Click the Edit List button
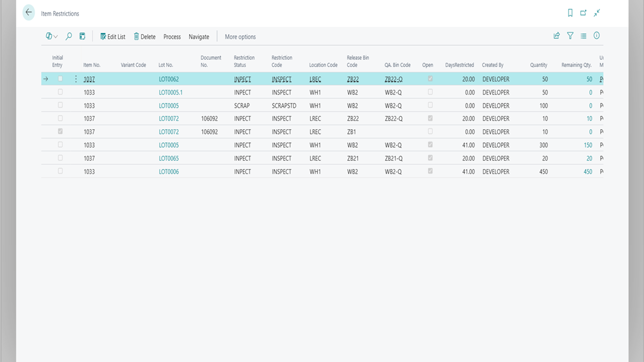Screen dimensions: 644x362 click(x=113, y=37)
